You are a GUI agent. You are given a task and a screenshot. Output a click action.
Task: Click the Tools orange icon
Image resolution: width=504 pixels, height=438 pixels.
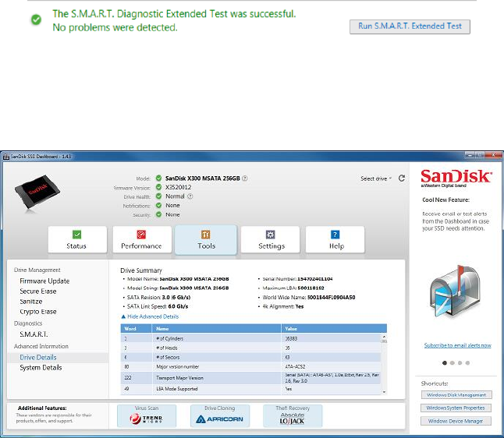click(x=206, y=235)
